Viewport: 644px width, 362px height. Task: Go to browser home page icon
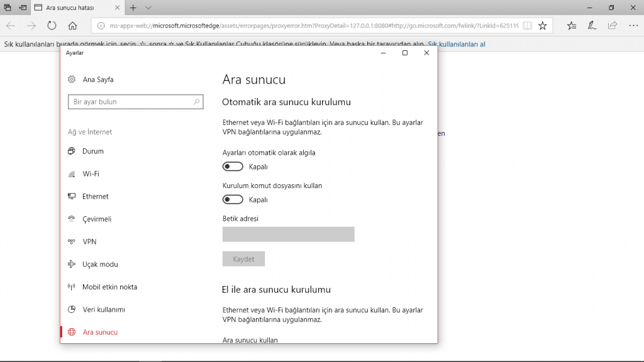click(72, 26)
